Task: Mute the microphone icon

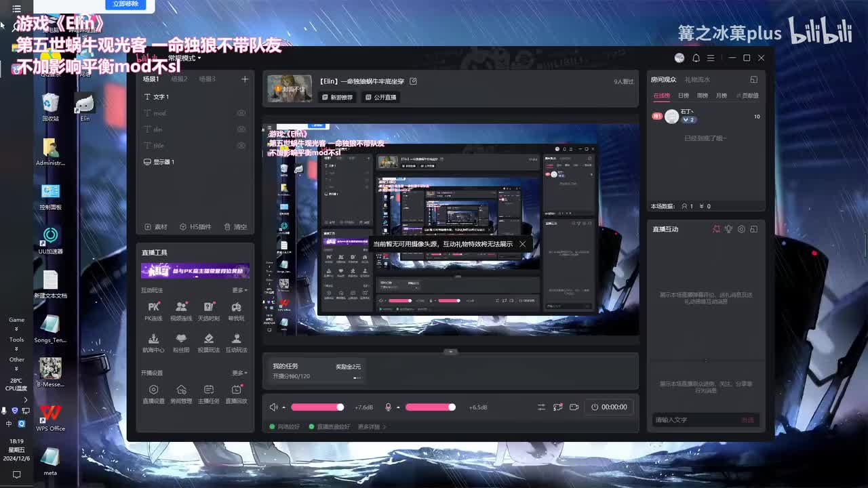Action: pyautogui.click(x=389, y=407)
